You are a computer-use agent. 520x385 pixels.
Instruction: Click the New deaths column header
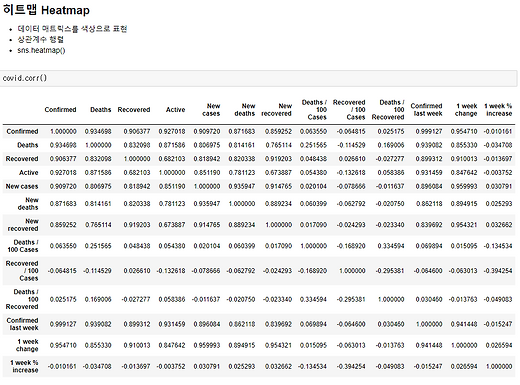(245, 110)
